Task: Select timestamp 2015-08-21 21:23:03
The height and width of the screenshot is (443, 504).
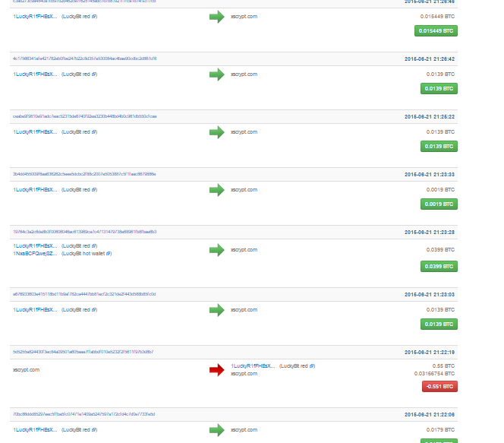Action: [x=430, y=295]
